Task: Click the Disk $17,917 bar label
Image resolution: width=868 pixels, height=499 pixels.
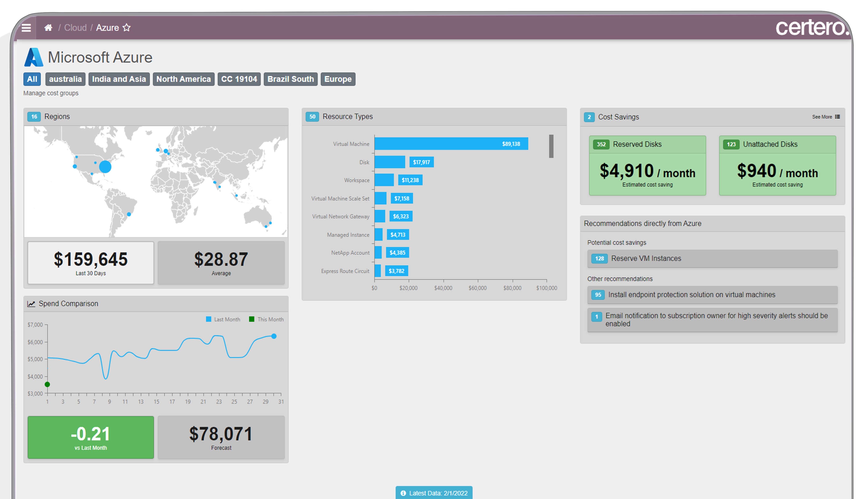Action: 422,162
